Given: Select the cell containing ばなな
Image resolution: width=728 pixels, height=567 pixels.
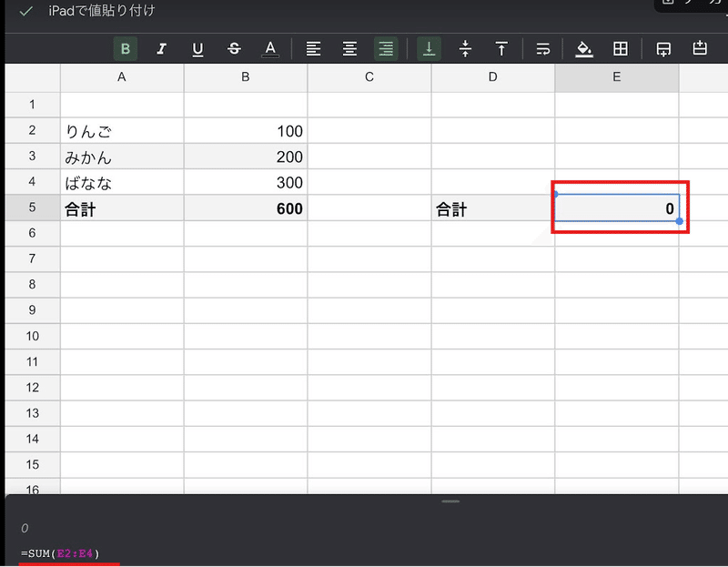Looking at the screenshot, I should click(x=122, y=182).
